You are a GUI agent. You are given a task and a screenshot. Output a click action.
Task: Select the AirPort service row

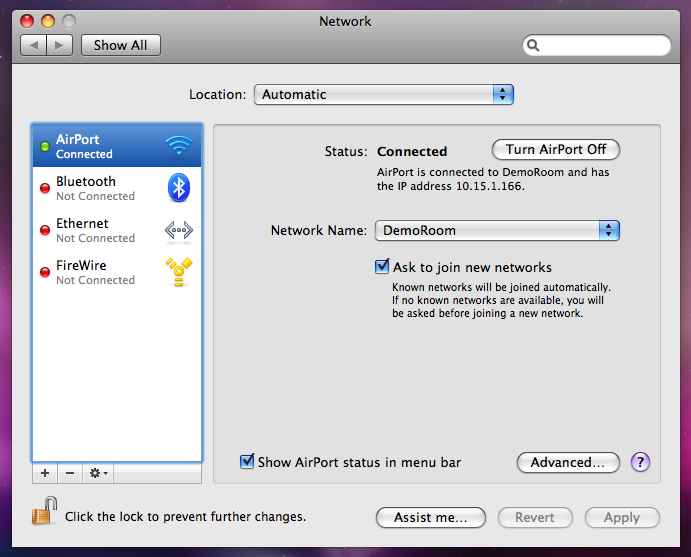point(117,146)
